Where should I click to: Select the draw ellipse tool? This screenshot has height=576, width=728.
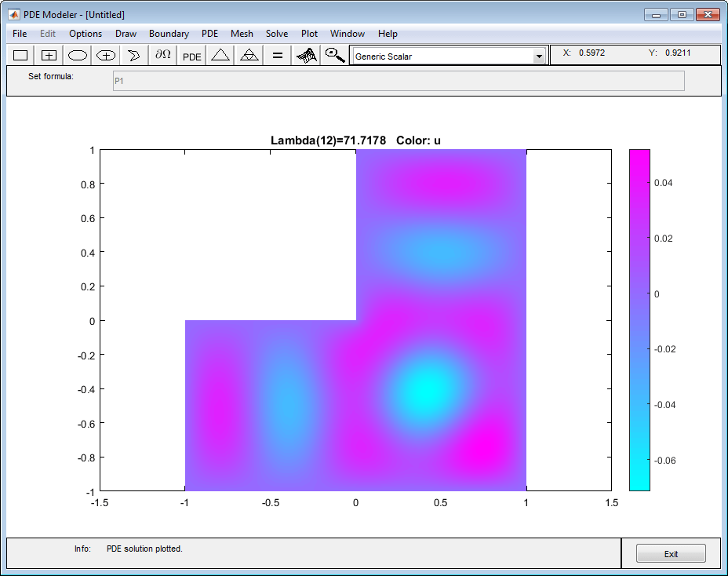(x=78, y=55)
